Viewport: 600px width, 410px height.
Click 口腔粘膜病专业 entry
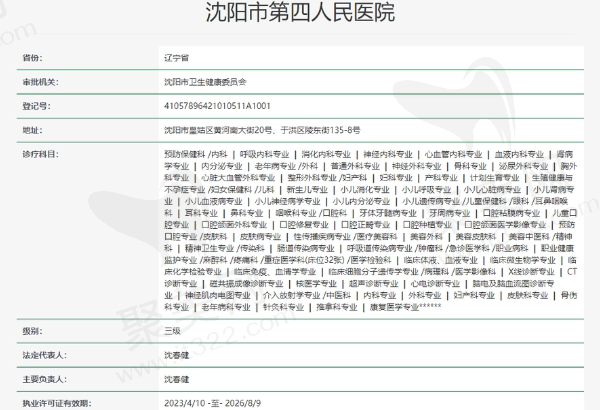[x=511, y=213]
